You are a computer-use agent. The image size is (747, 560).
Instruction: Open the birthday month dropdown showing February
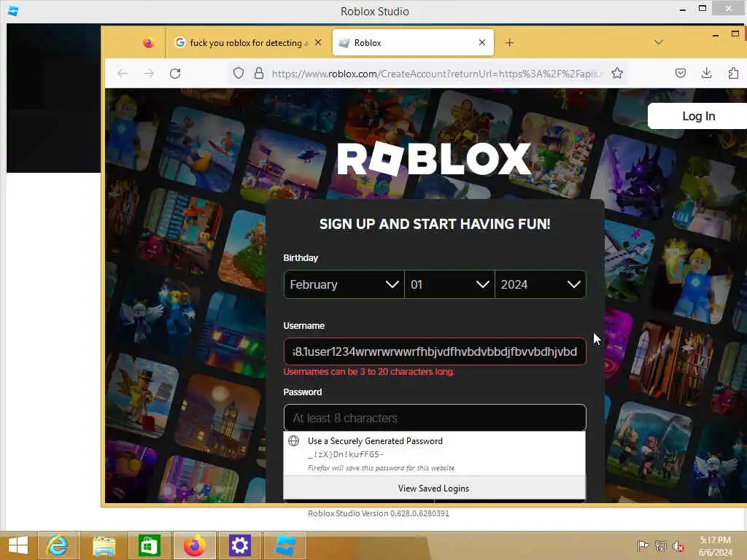[x=344, y=284]
